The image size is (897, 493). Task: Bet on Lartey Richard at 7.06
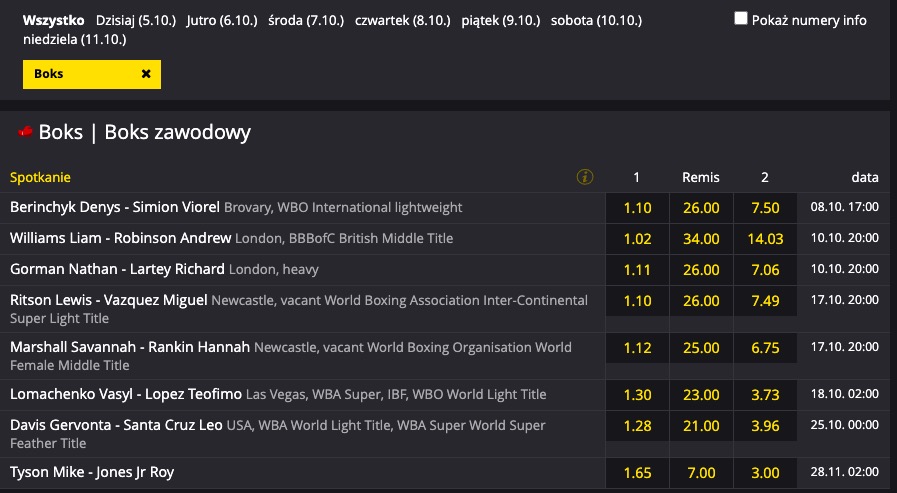tap(765, 270)
